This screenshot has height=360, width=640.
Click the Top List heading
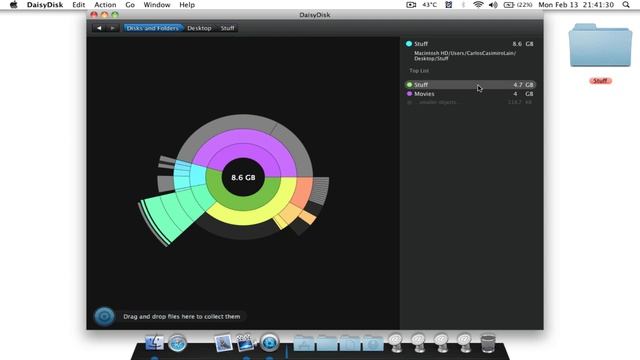tap(419, 71)
